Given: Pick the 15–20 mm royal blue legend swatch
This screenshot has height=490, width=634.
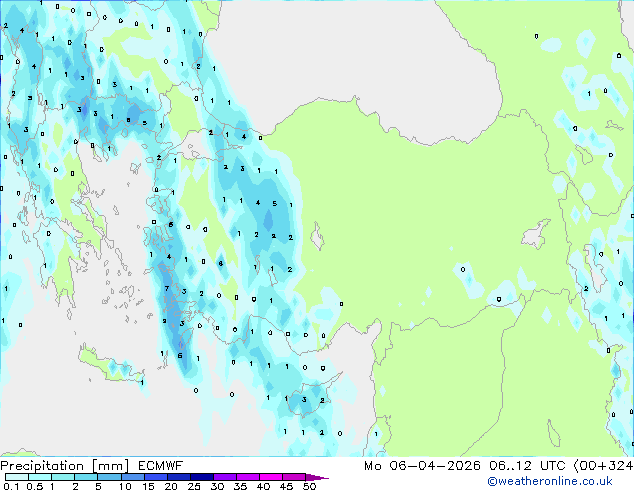Looking at the screenshot, I should 156,477.
